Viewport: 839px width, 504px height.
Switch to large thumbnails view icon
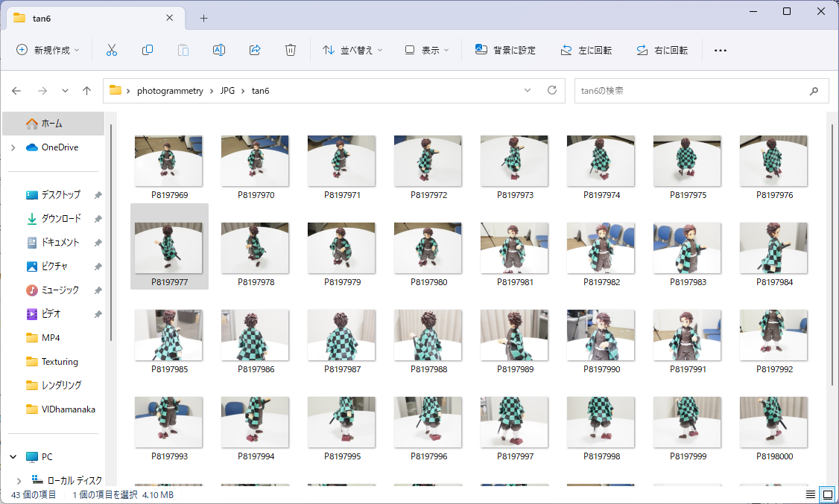tap(827, 494)
